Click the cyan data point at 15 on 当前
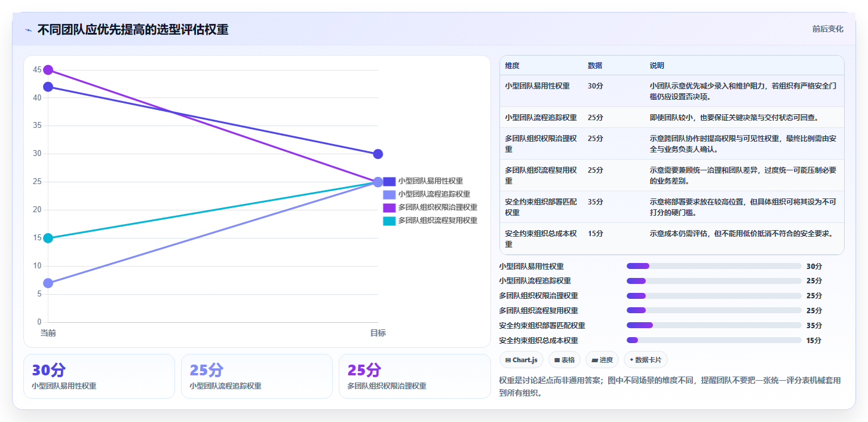This screenshot has width=868, height=422. (48, 238)
